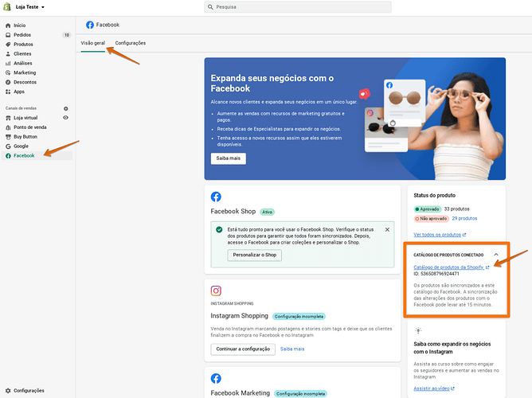
Task: Click Facebook Marketing Configuração incompleta badge
Action: [300, 394]
